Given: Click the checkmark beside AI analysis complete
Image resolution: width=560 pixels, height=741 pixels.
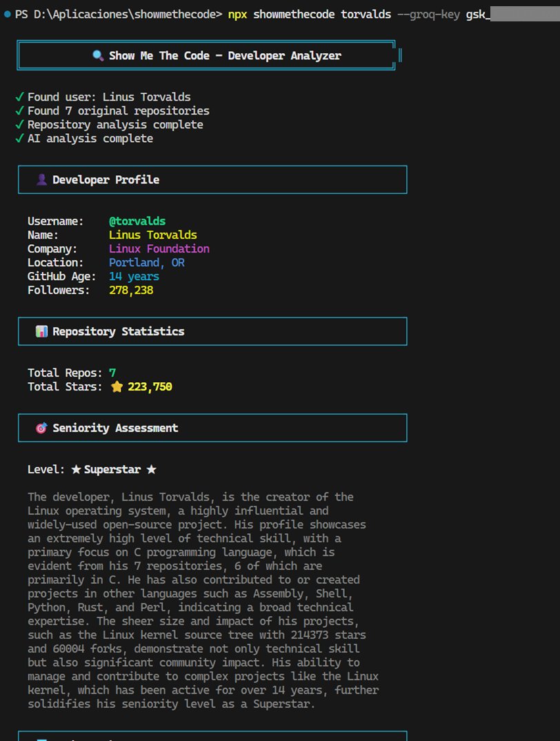Looking at the screenshot, I should tap(19, 139).
